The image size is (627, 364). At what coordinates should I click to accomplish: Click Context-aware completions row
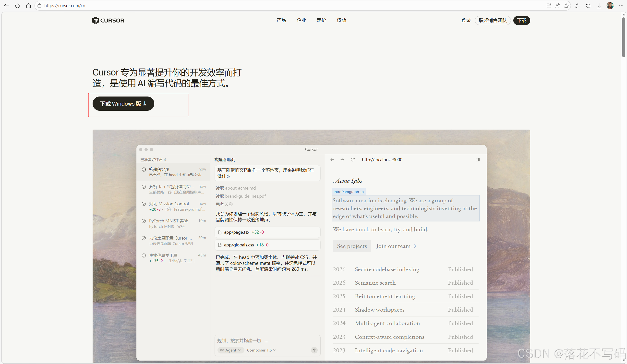[x=406, y=337]
